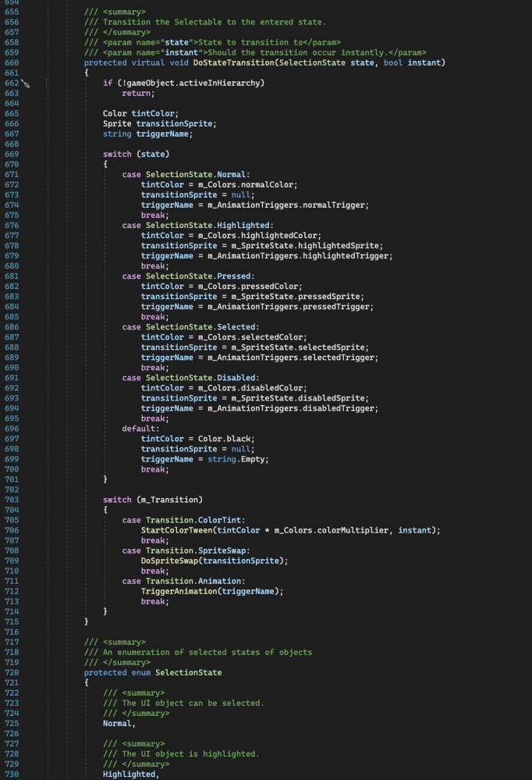
Task: Click "case SelectionState.Selected:" label
Action: click(191, 327)
